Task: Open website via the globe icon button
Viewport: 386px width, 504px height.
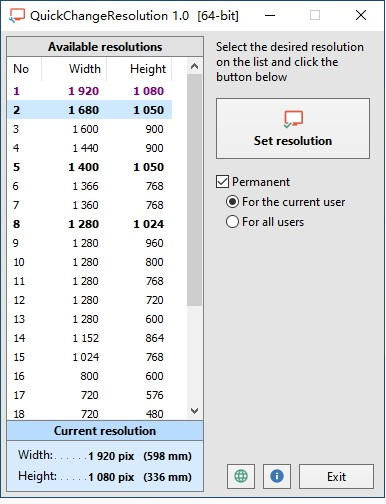Action: pyautogui.click(x=241, y=476)
